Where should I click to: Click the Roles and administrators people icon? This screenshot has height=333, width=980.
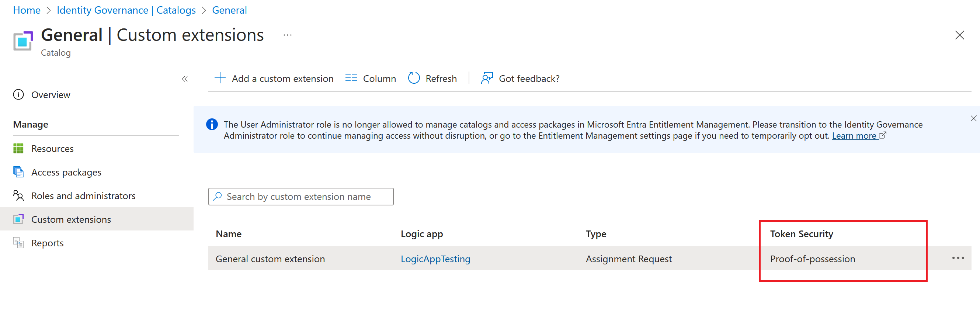pyautogui.click(x=18, y=195)
